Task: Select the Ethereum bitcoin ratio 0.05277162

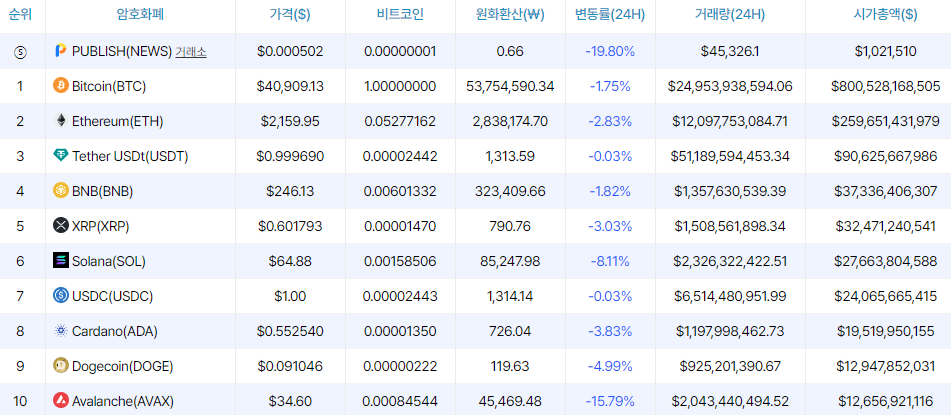Action: coord(400,121)
